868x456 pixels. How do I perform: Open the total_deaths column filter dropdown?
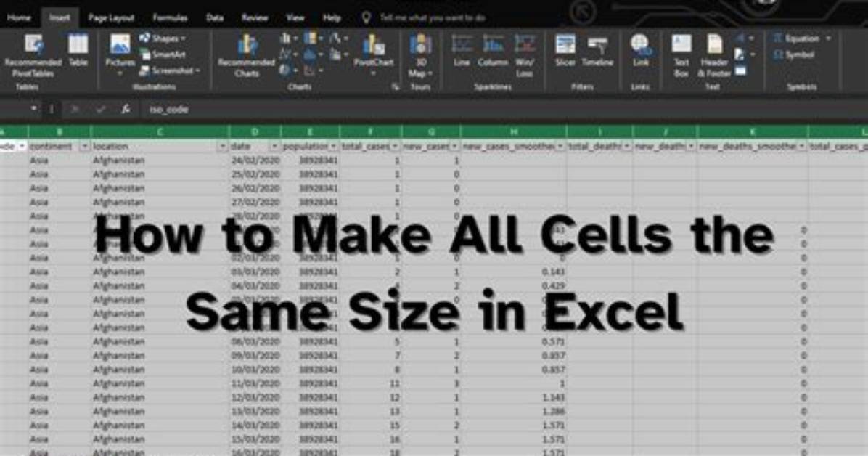point(626,146)
